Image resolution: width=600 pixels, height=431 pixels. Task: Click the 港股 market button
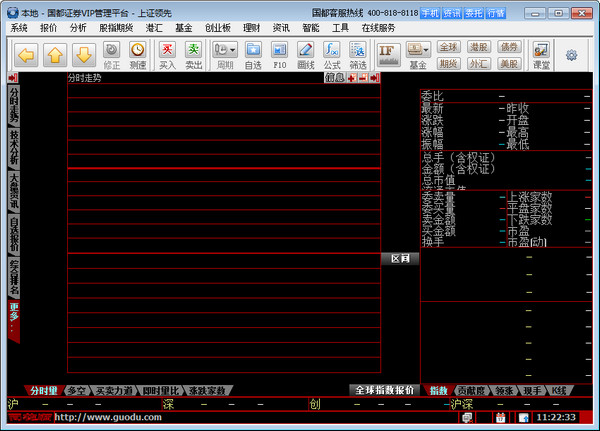(x=479, y=47)
